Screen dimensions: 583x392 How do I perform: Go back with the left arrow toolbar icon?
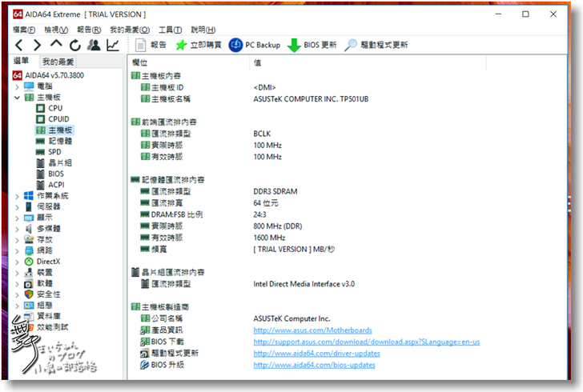(19, 46)
